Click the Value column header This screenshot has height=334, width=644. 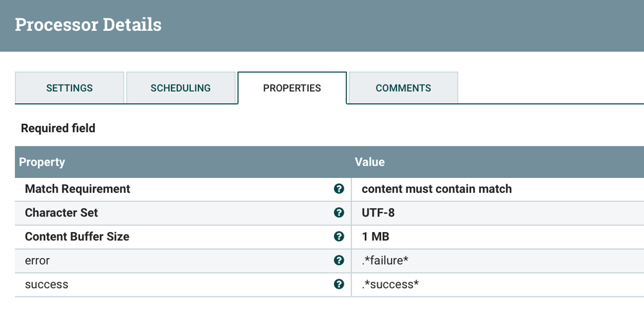[370, 162]
